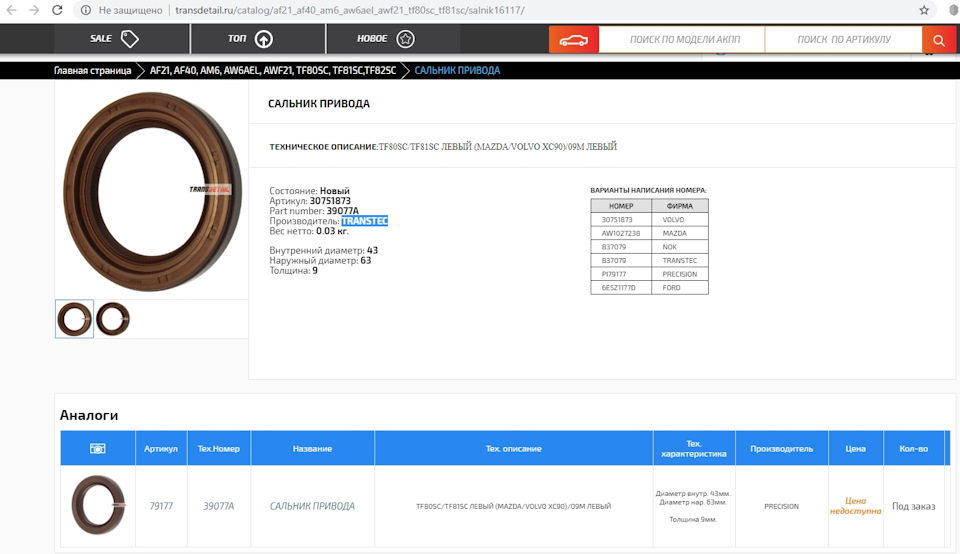
Task: Bookmark page with the star icon
Action: click(x=924, y=10)
